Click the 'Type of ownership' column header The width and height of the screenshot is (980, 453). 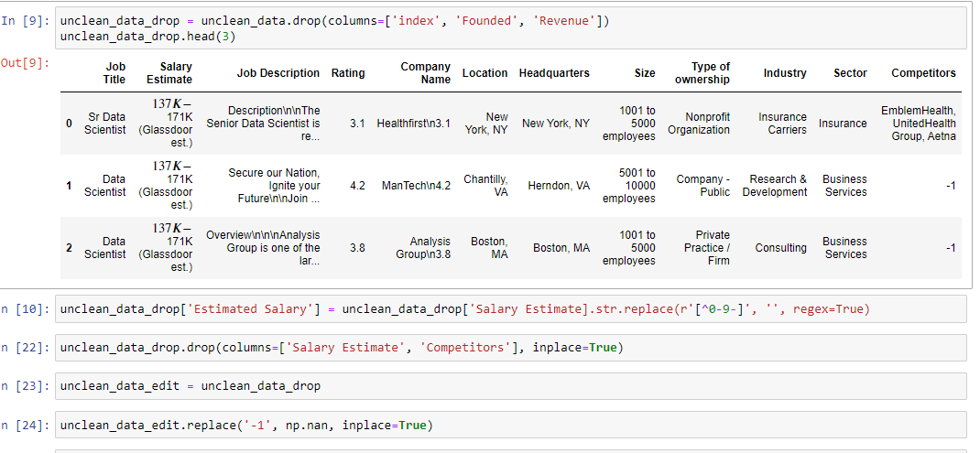(x=702, y=73)
